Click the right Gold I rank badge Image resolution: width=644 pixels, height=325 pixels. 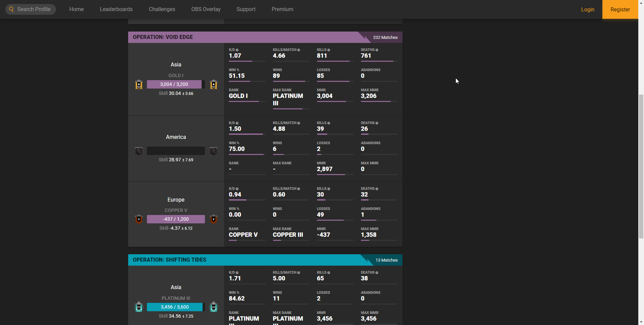[214, 85]
